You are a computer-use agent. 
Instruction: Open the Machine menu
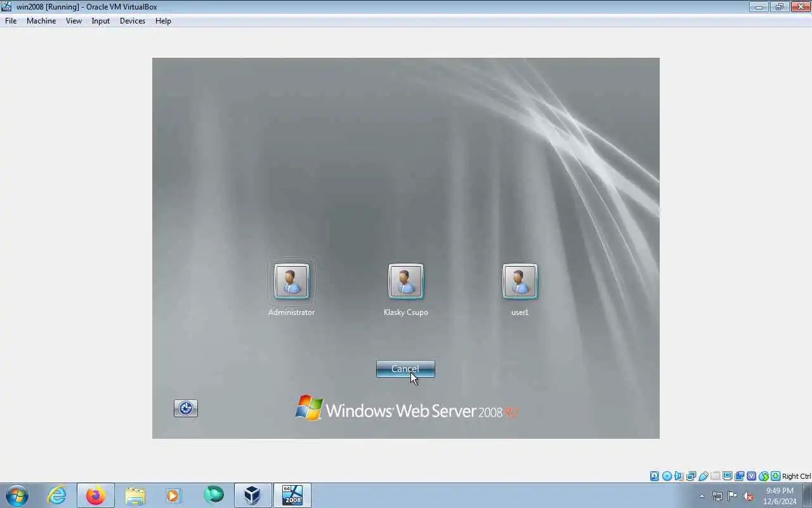41,21
